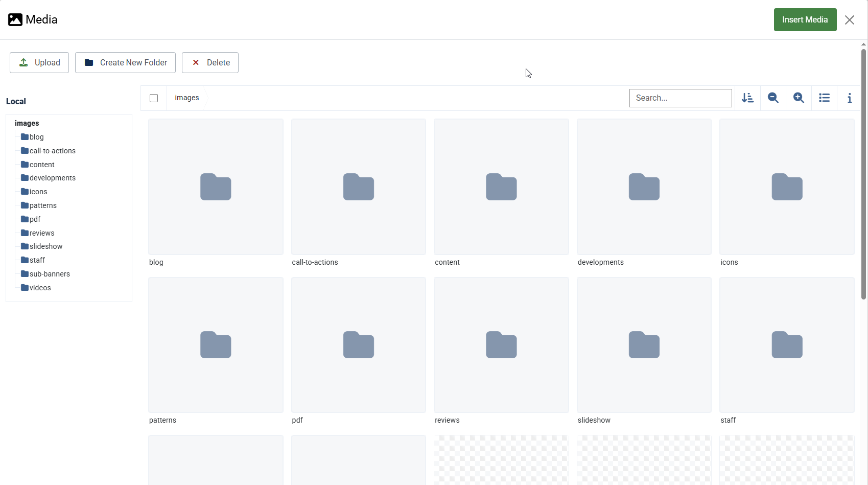
Task: Focus the Search input field
Action: point(680,98)
